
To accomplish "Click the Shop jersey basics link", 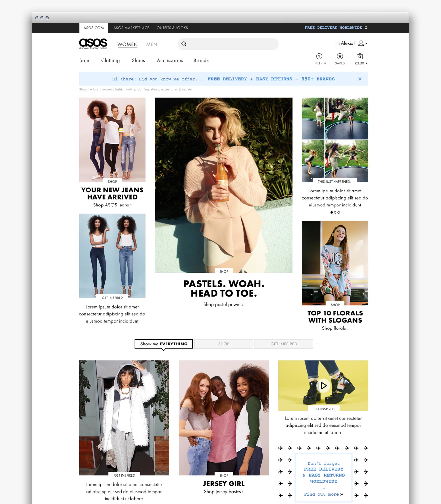I will [224, 492].
